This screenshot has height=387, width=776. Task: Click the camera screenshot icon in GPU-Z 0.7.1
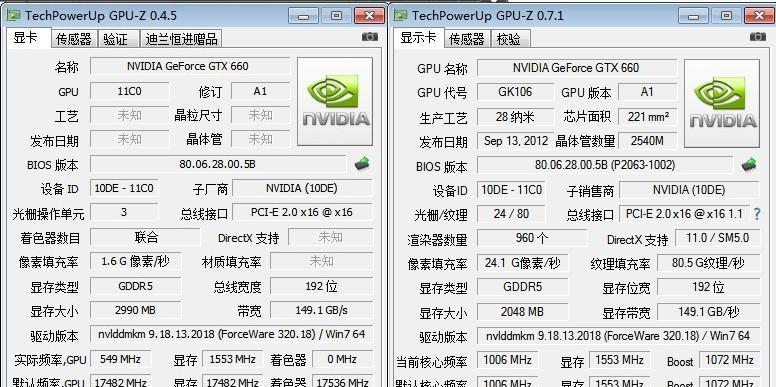(758, 37)
